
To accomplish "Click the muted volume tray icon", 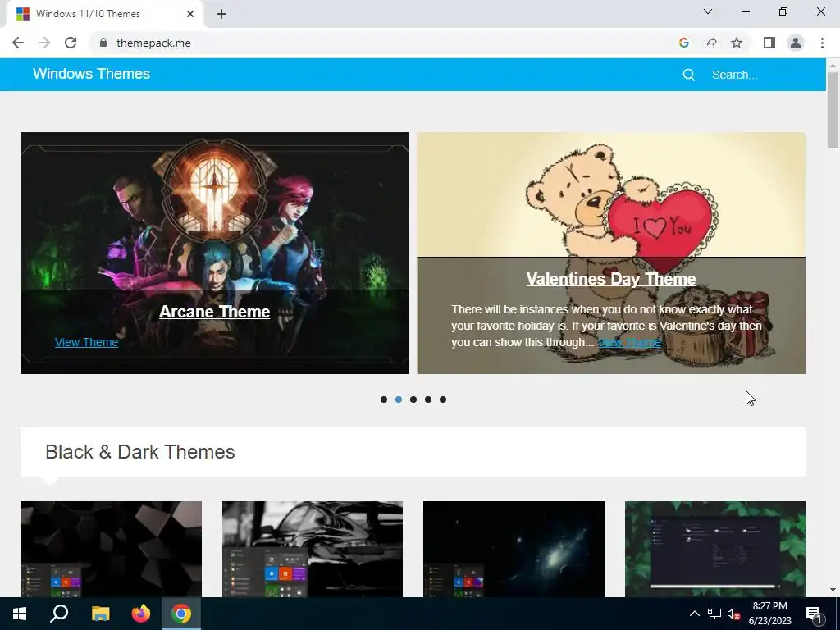I will tap(734, 614).
